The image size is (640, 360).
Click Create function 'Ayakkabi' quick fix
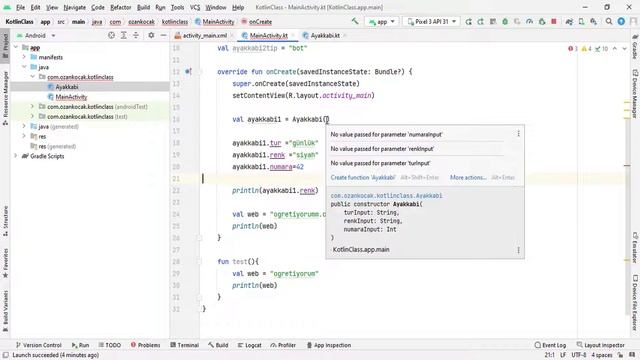(x=363, y=178)
